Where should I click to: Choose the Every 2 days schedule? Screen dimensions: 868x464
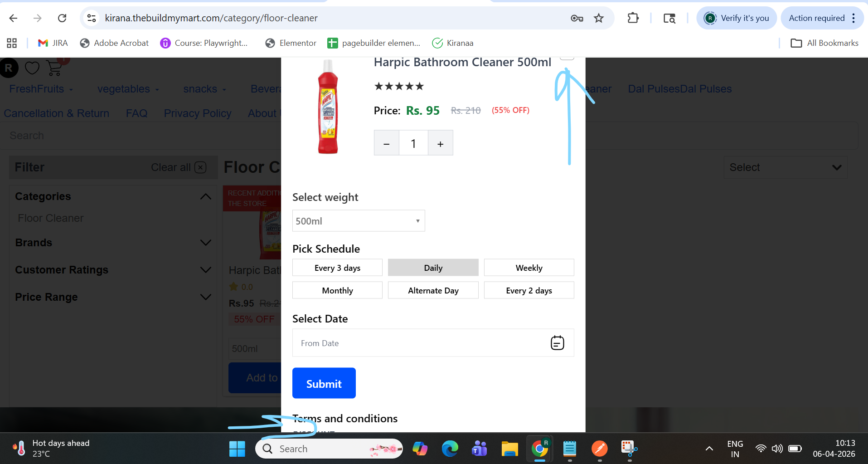529,290
